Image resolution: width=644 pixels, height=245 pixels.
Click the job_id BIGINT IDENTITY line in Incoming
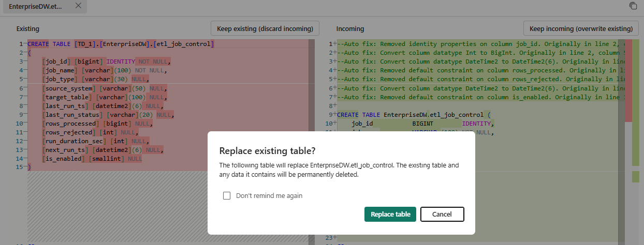[423, 124]
